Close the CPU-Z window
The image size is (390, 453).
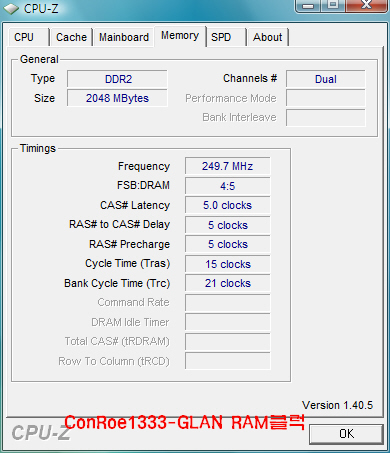point(366,5)
